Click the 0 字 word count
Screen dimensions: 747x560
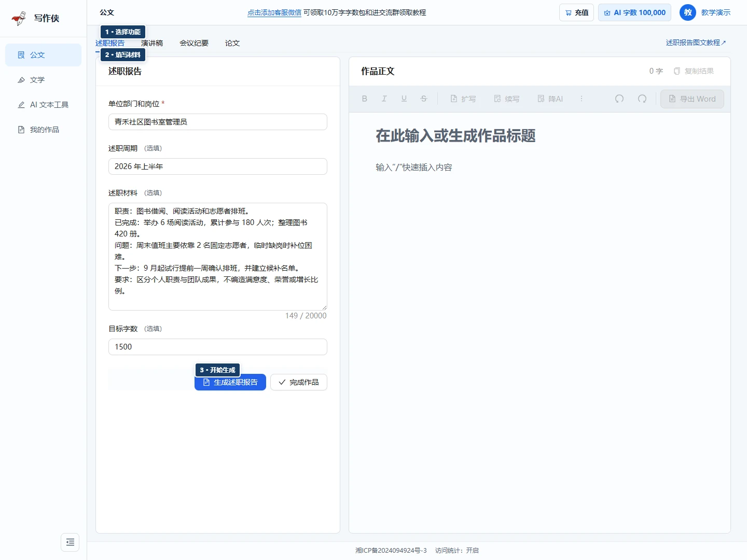(656, 71)
